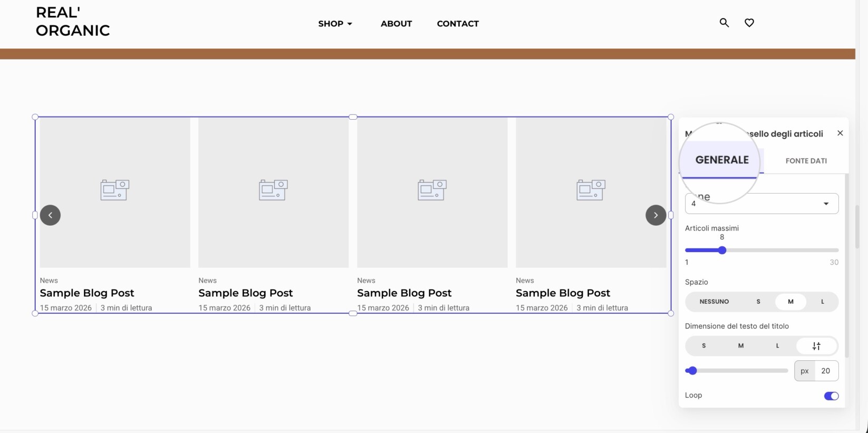The height and width of the screenshot is (433, 868).
Task: Click the settings panel scrollbar
Action: (x=847, y=266)
